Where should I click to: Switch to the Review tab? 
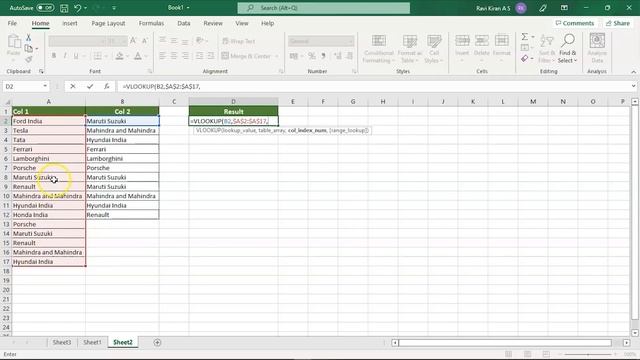point(213,23)
